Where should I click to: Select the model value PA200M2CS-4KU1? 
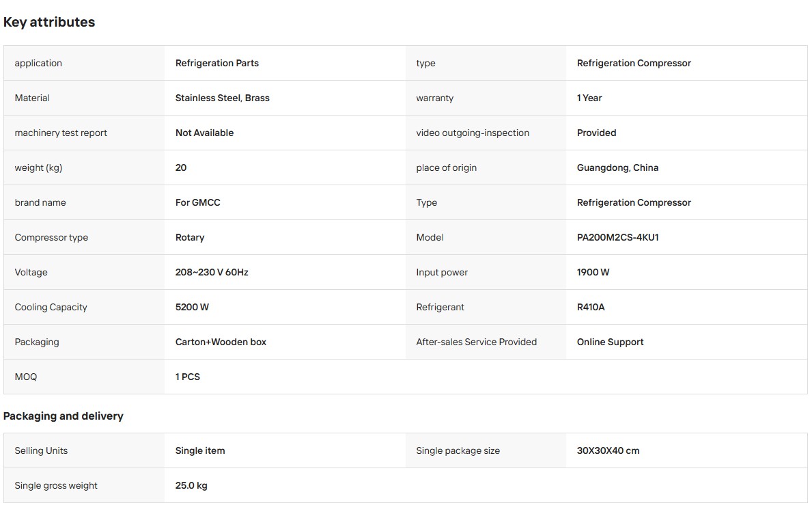click(x=618, y=237)
